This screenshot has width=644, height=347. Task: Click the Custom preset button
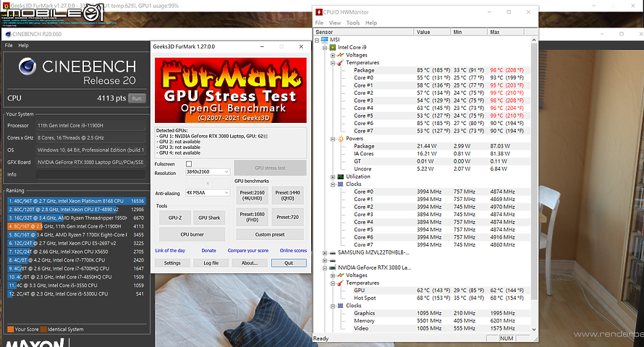pyautogui.click(x=270, y=234)
